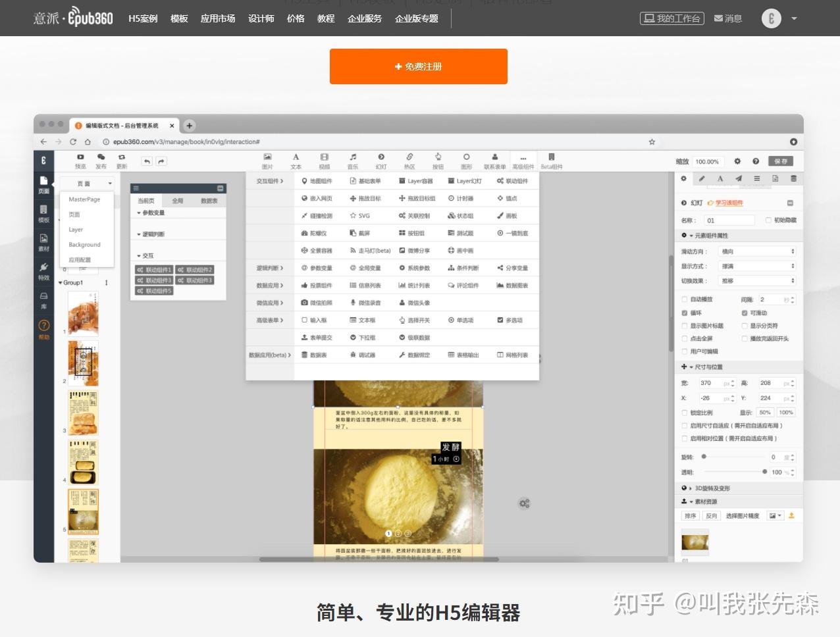
Task: Select the 文本 text tool
Action: tap(296, 161)
